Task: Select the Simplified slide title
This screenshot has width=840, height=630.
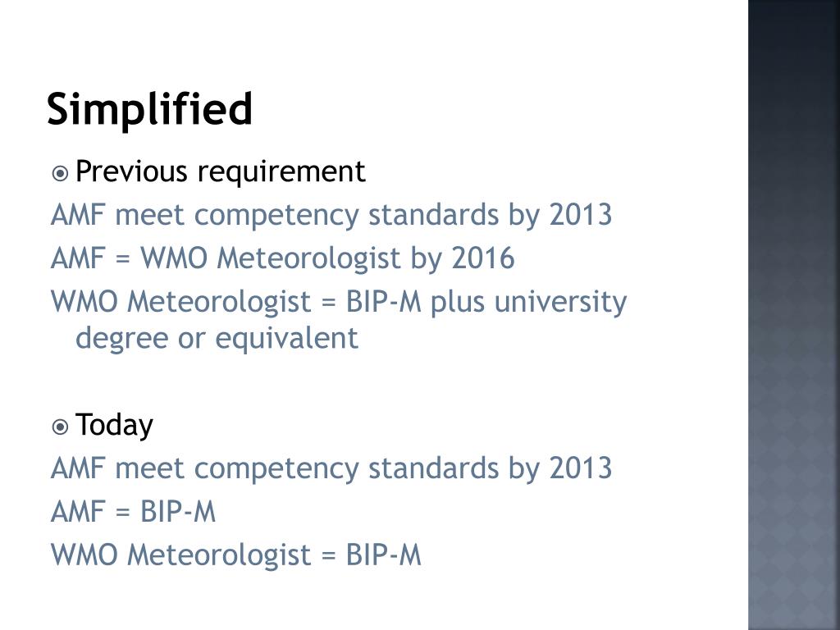Action: pos(149,109)
